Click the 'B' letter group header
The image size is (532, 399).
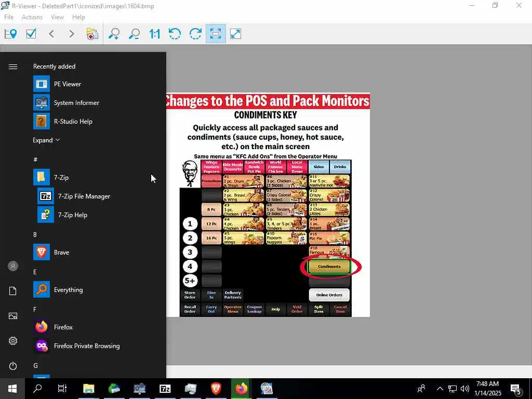pyautogui.click(x=35, y=234)
